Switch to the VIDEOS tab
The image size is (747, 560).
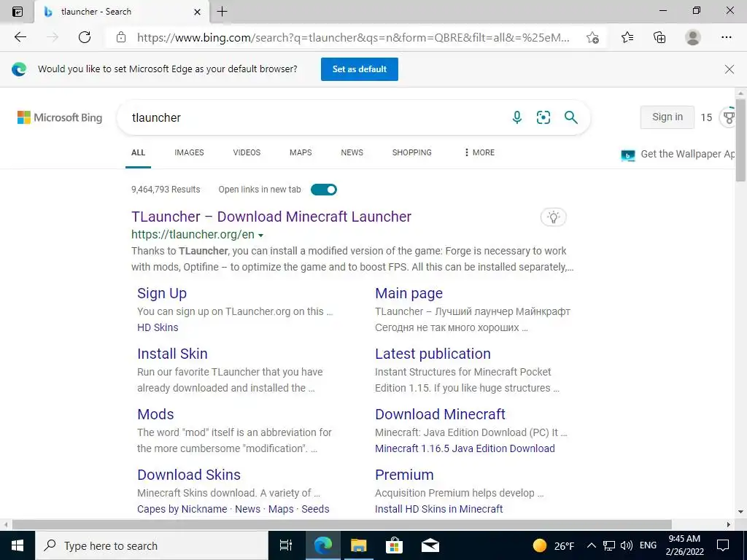[247, 152]
